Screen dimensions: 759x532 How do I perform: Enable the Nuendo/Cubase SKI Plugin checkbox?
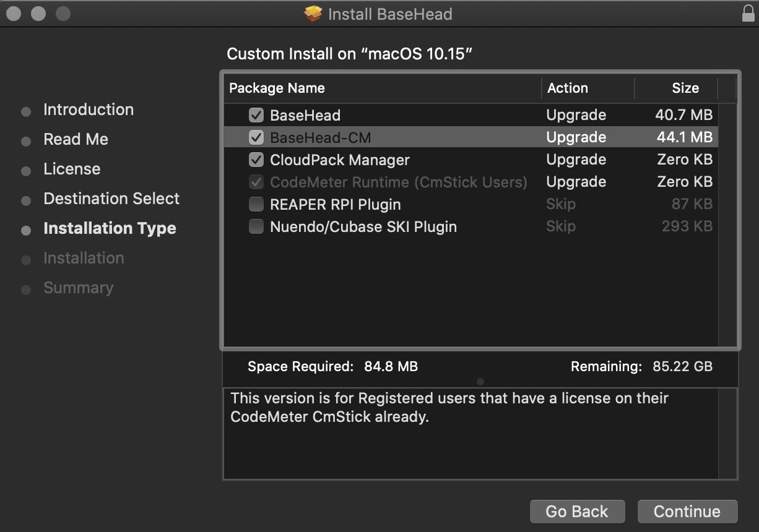click(x=256, y=226)
